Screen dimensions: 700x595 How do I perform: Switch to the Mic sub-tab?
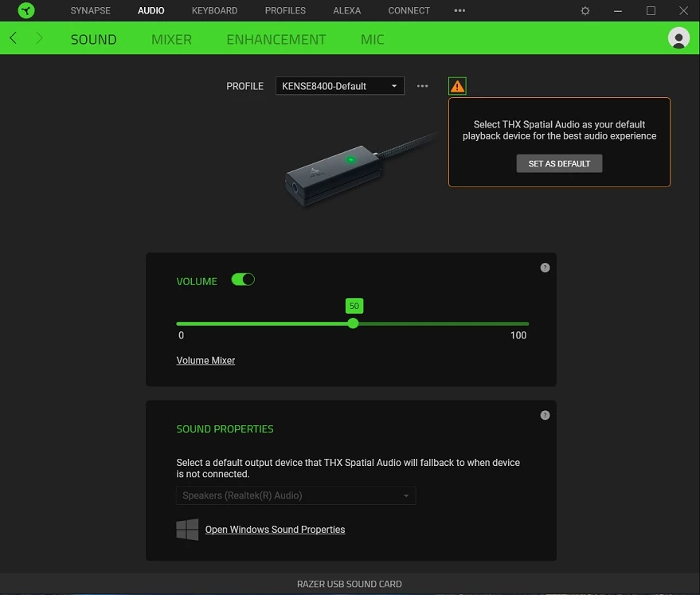pos(373,39)
